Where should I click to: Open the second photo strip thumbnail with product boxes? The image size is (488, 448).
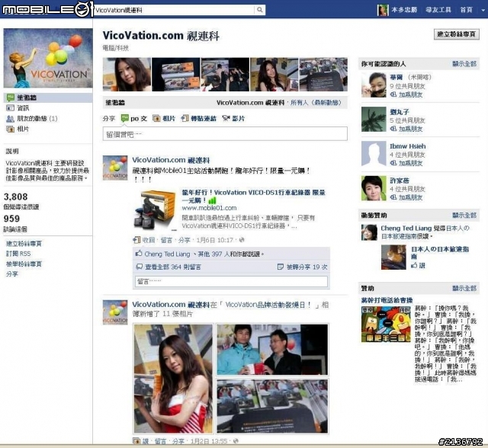(176, 75)
